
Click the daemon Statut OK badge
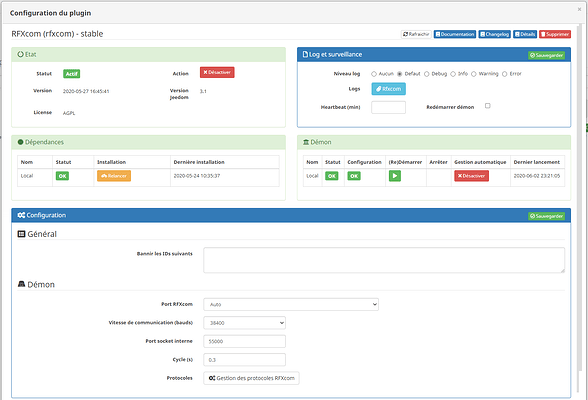[332, 176]
